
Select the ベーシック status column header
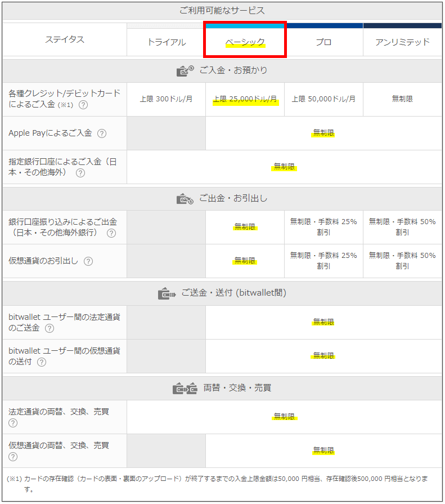(245, 42)
